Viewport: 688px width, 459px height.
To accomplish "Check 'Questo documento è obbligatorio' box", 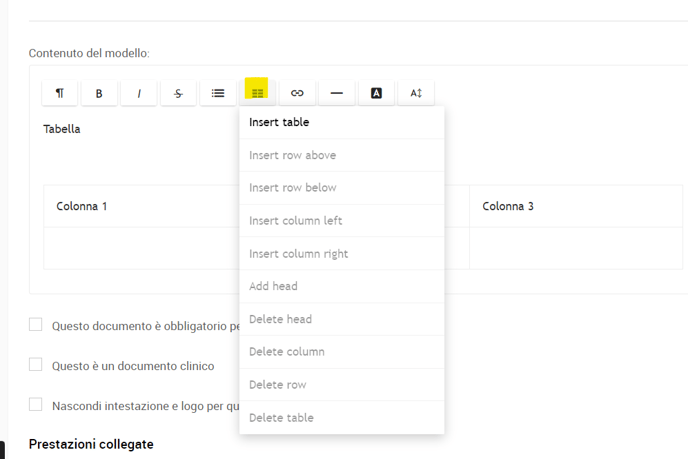I will pos(36,325).
